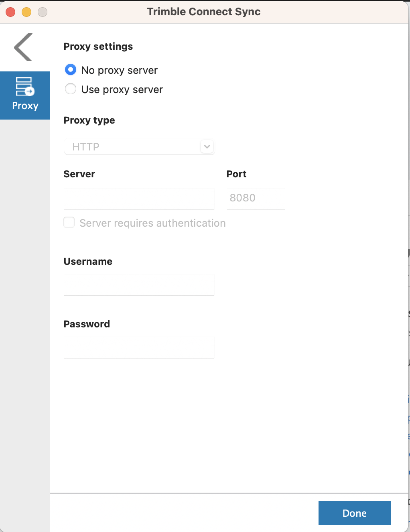Tick the Server requires authentication checkbox

[69, 223]
